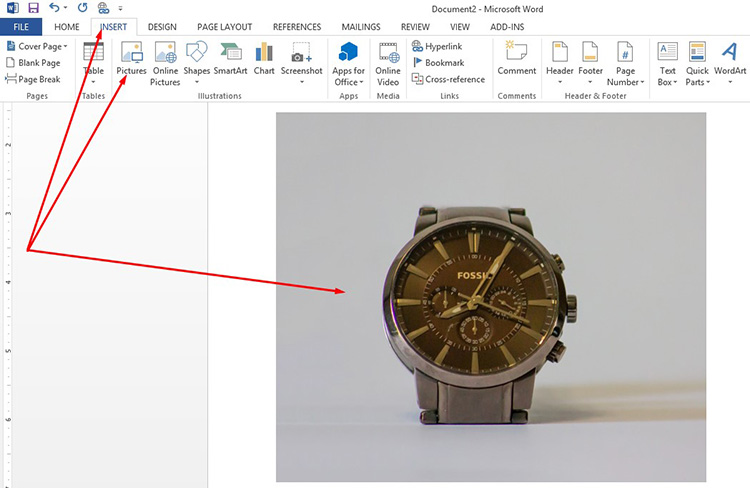Open the File tab

[x=21, y=27]
